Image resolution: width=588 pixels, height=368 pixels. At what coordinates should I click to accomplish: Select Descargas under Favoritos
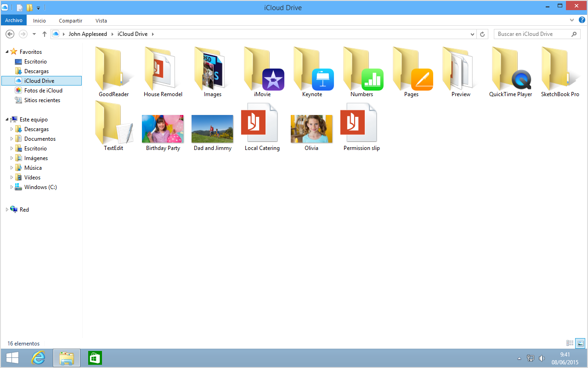coord(36,71)
